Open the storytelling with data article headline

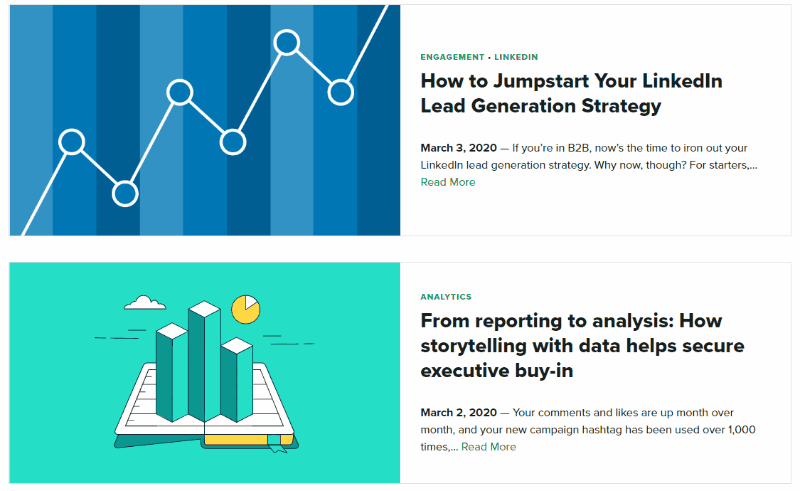[x=582, y=346]
